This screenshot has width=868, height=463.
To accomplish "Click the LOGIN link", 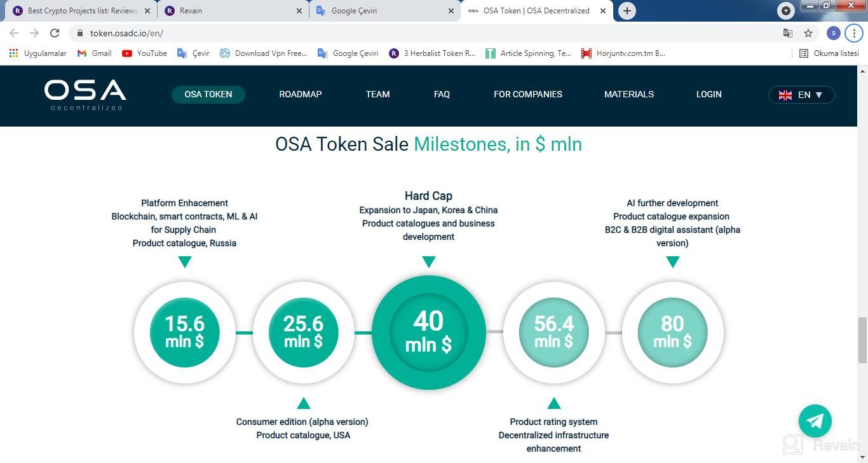I will (709, 94).
